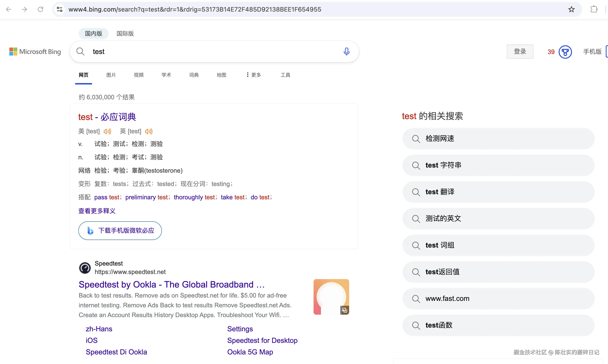This screenshot has width=608, height=364.
Task: Activate the voice search microphone icon
Action: [x=346, y=52]
